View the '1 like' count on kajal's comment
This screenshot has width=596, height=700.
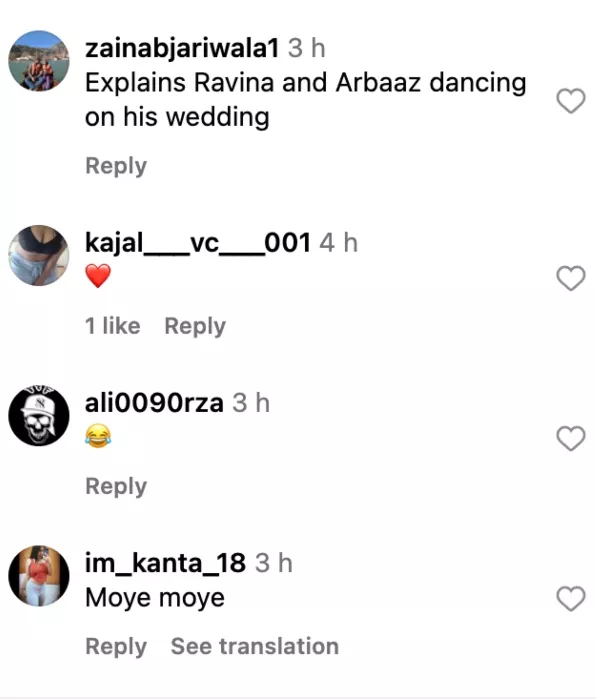pos(113,325)
